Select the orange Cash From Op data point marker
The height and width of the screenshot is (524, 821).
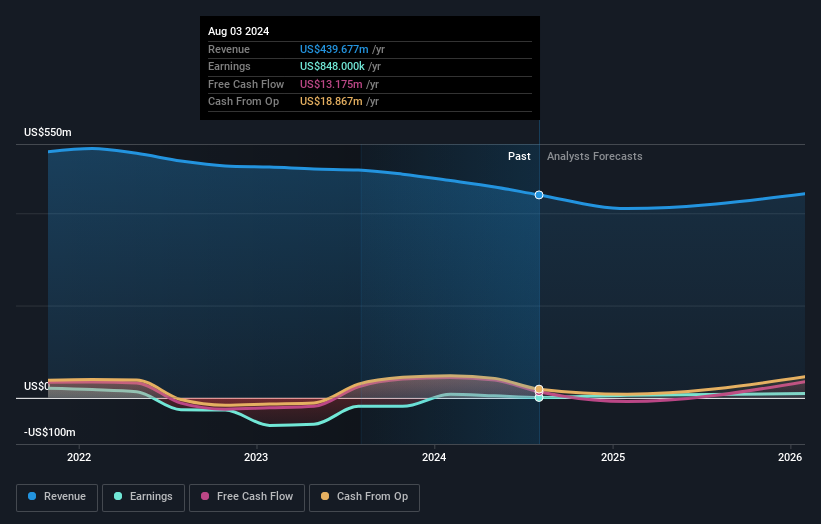tap(539, 389)
